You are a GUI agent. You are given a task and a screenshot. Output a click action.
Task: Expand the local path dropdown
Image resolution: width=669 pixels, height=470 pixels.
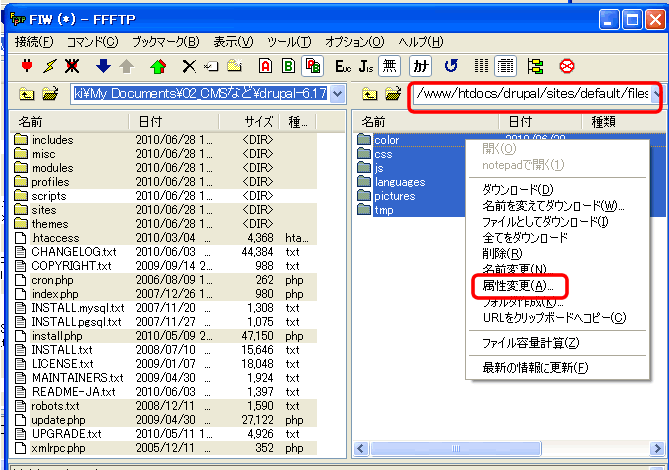pos(337,94)
